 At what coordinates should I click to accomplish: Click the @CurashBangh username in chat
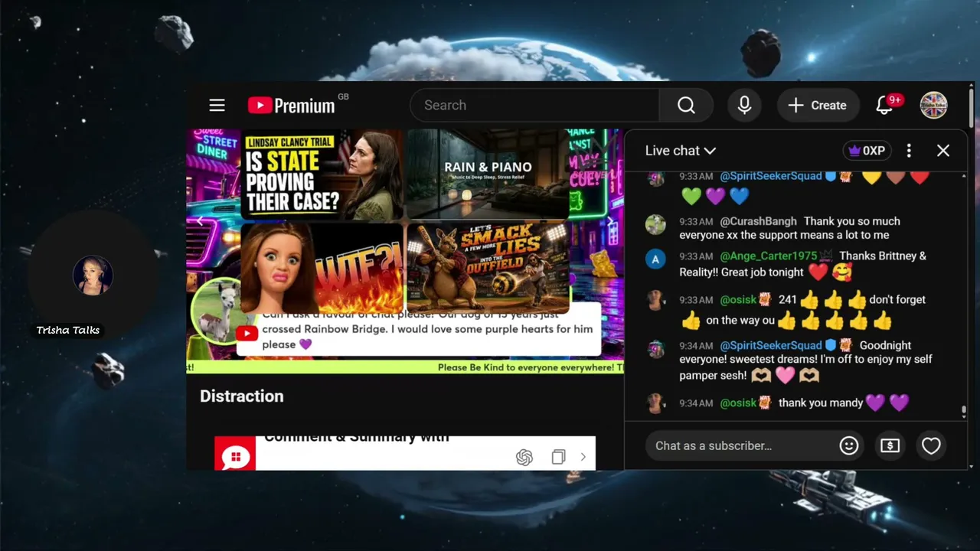click(758, 221)
